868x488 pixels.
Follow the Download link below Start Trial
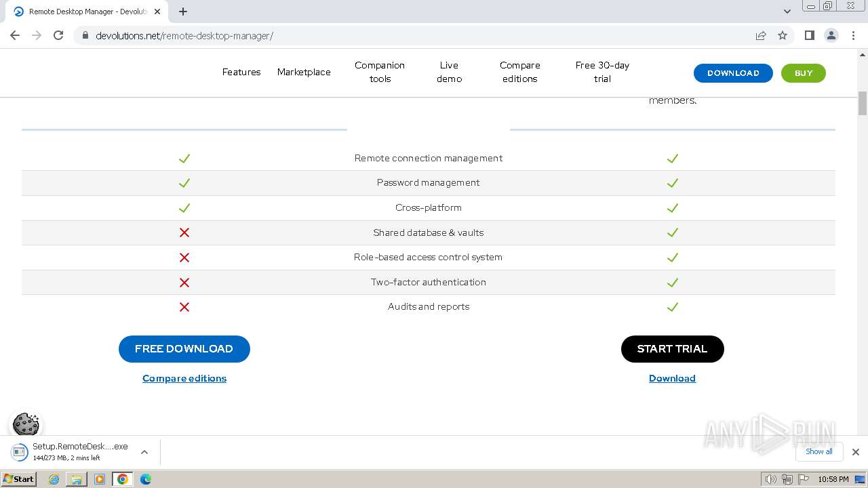[x=672, y=378]
